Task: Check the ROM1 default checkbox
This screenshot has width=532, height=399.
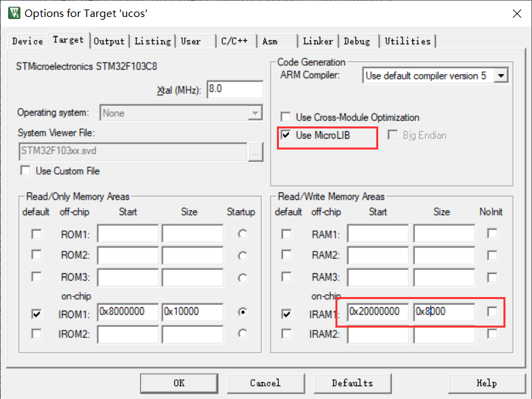Action: point(36,235)
